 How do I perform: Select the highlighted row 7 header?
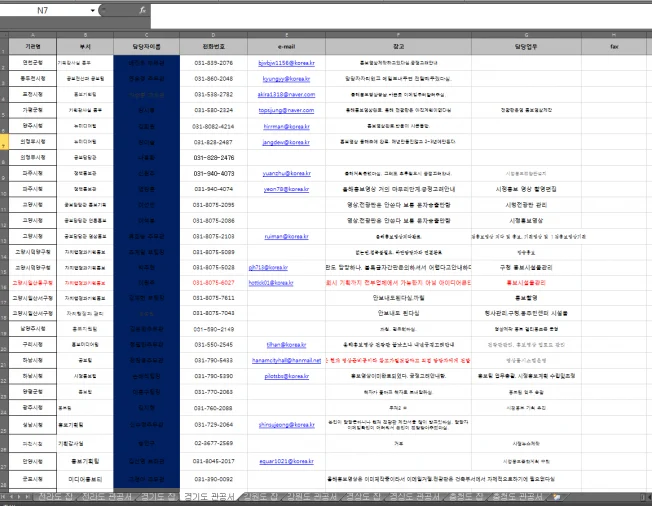pos(4,142)
